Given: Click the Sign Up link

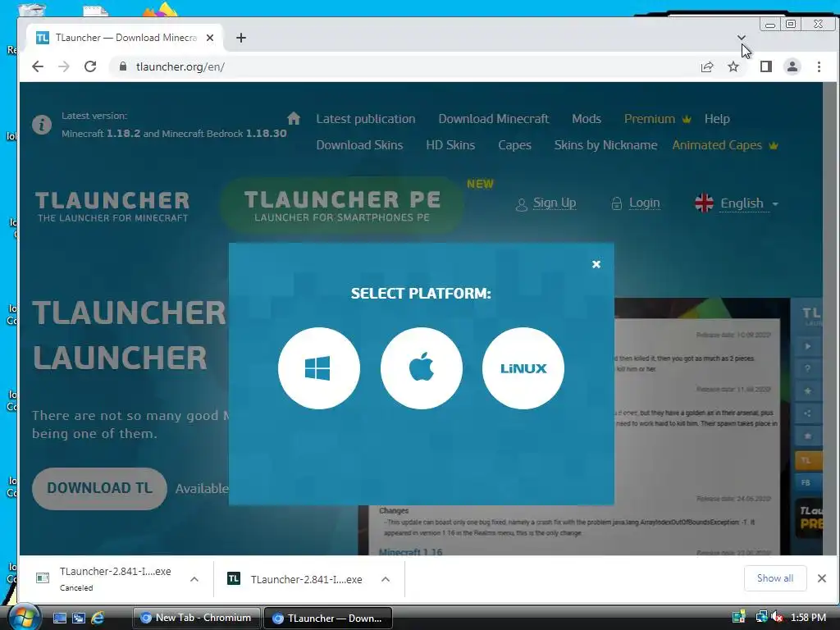Looking at the screenshot, I should [546, 203].
